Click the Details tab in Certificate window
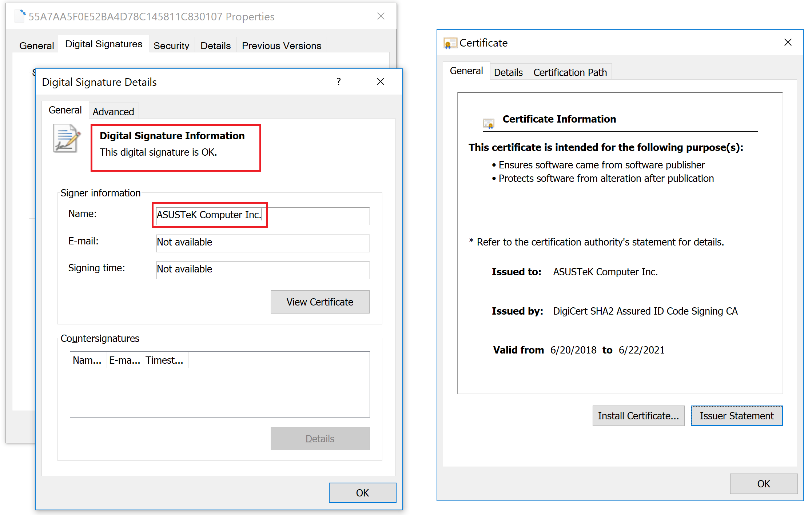This screenshot has height=515, width=812. pyautogui.click(x=507, y=72)
